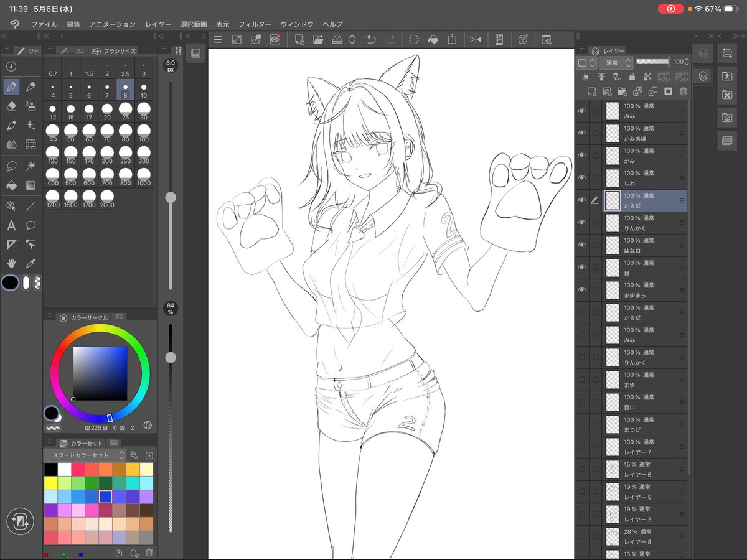Click the Lock layer padlock icon

point(632,77)
